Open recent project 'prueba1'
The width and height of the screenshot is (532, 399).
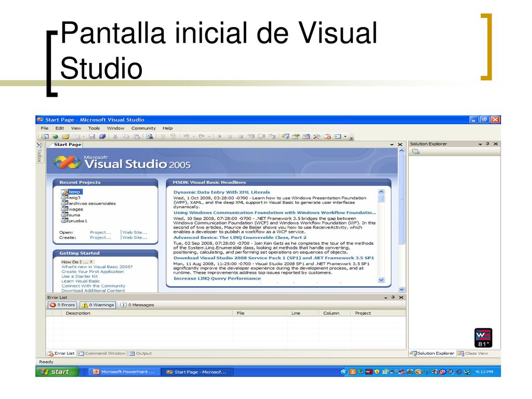[74, 220]
